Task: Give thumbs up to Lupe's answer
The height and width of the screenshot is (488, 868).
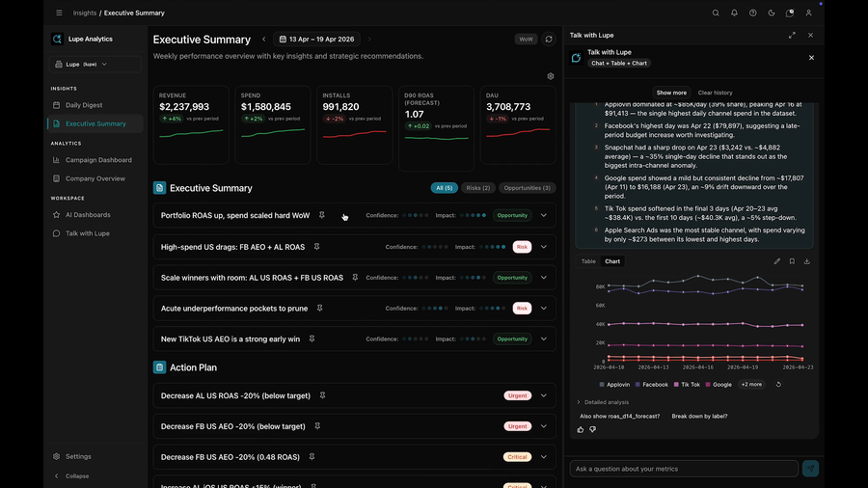Action: [581, 429]
